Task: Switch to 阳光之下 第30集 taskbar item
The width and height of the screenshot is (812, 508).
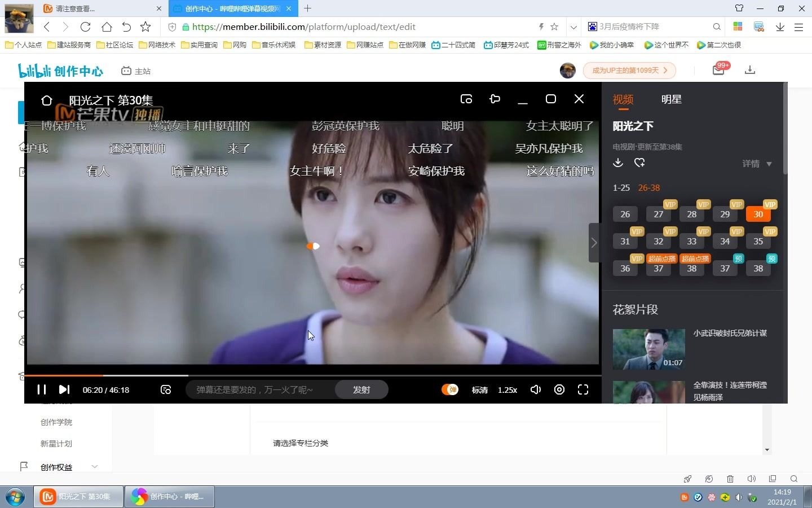Action: point(78,497)
